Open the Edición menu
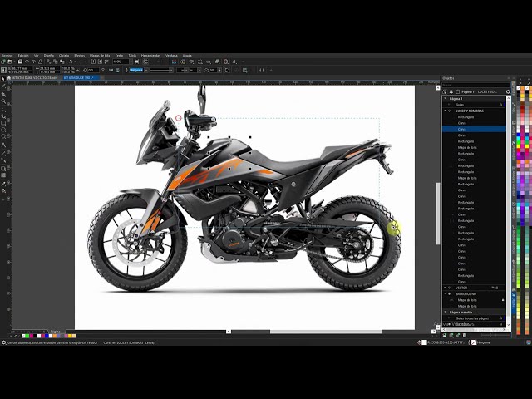 [23, 56]
